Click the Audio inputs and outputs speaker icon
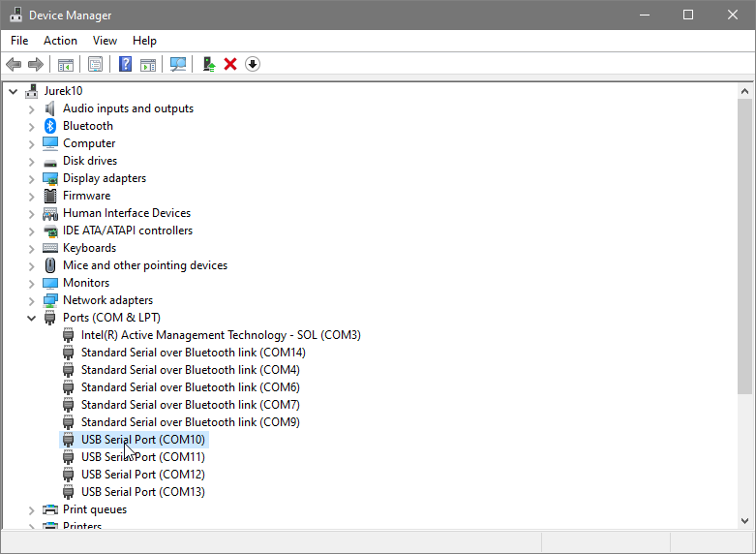The height and width of the screenshot is (554, 756). pyautogui.click(x=50, y=108)
